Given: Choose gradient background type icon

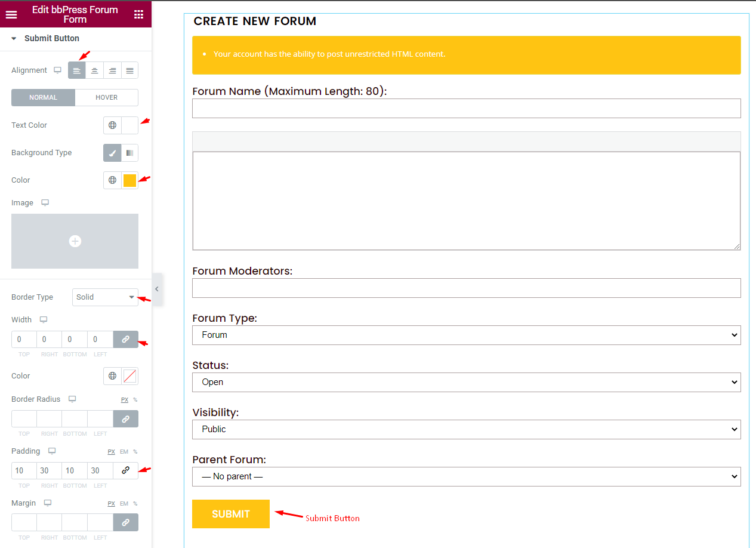Looking at the screenshot, I should (129, 153).
